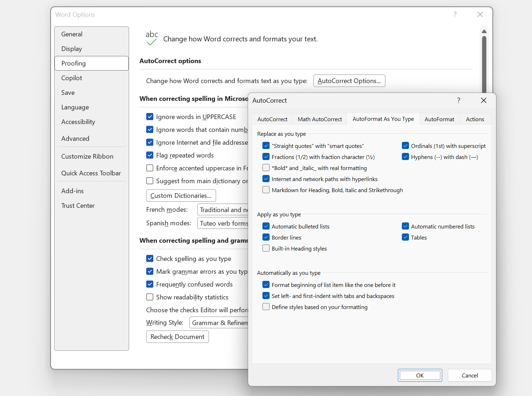Open the Writing Style dropdown
This screenshot has height=396, width=532.
(x=219, y=323)
